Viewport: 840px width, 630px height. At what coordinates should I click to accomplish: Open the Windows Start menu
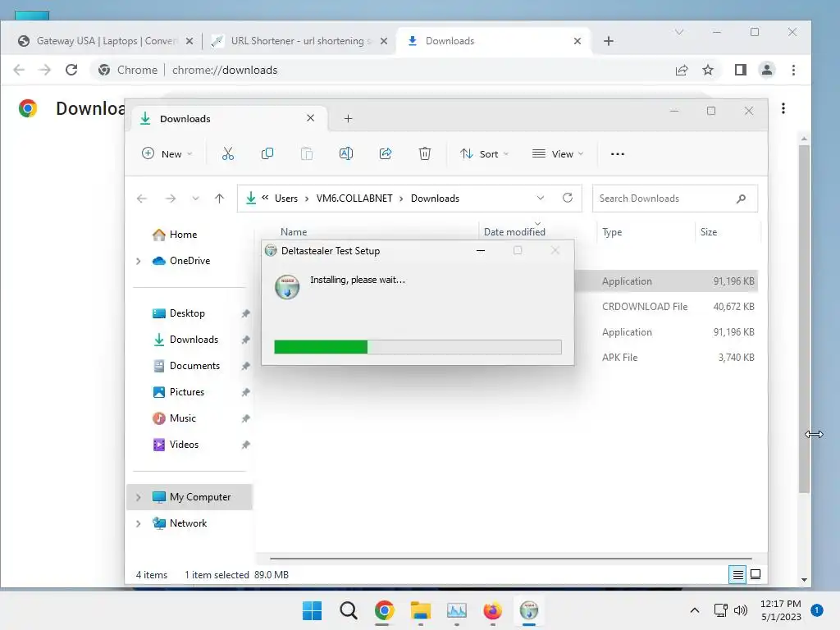(312, 610)
